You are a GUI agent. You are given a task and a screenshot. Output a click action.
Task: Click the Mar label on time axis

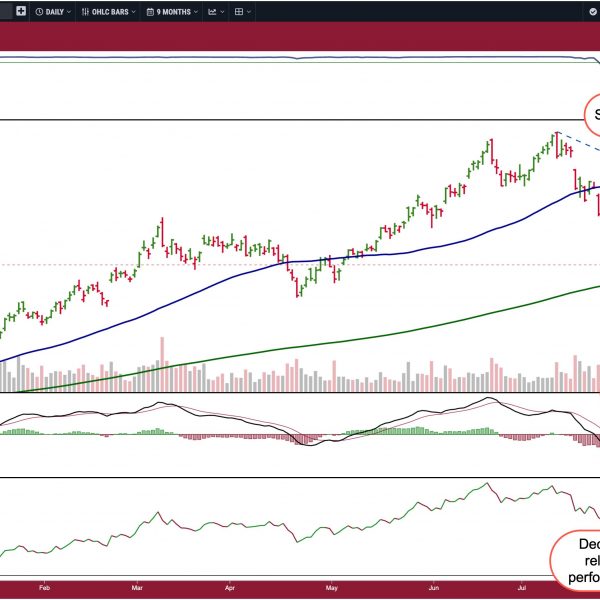pyautogui.click(x=137, y=587)
